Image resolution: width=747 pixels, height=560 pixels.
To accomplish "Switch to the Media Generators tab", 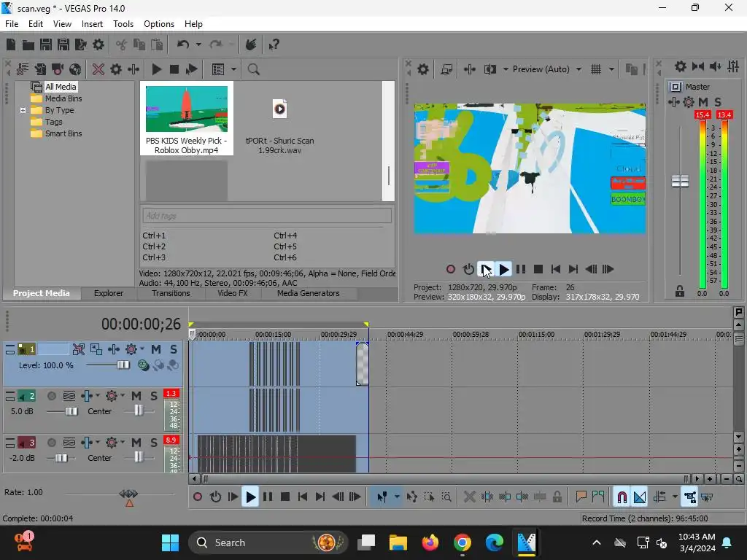I will point(309,293).
